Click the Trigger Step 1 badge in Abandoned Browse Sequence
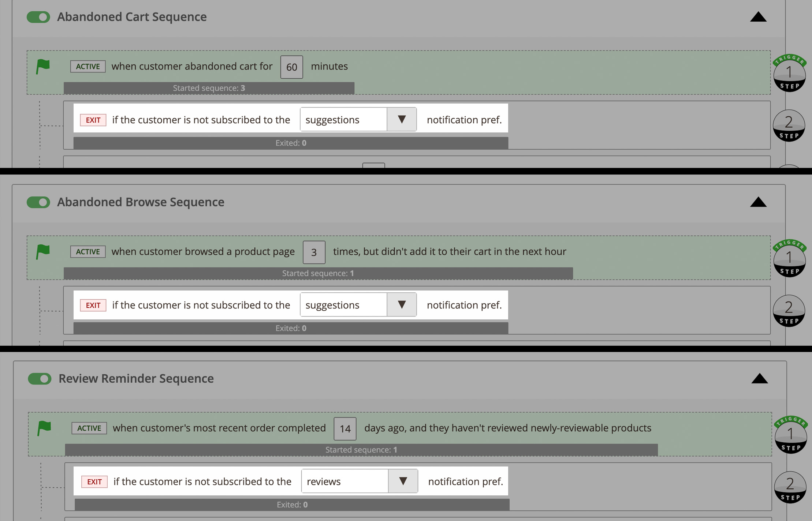Screen dimensions: 812x521 point(790,260)
